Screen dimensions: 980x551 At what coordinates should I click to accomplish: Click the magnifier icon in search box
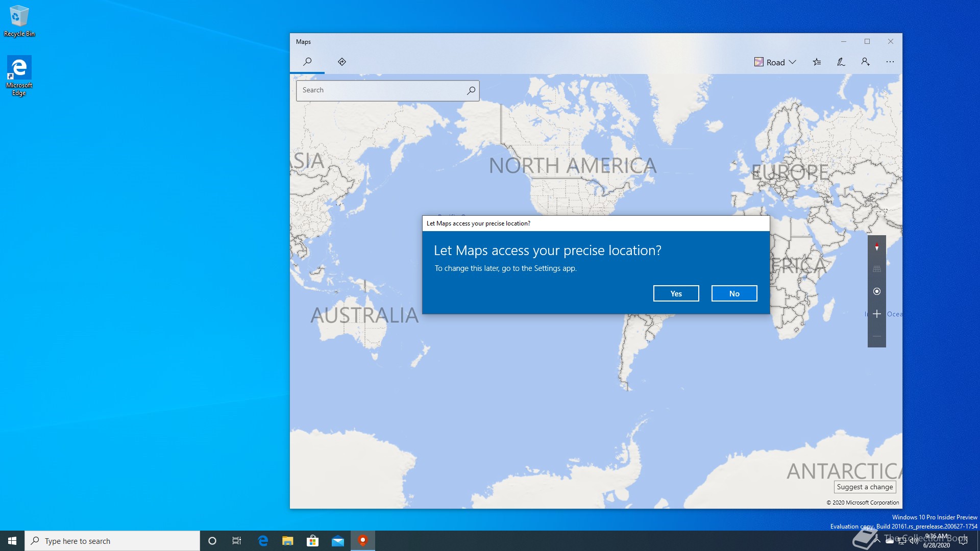pyautogui.click(x=471, y=90)
